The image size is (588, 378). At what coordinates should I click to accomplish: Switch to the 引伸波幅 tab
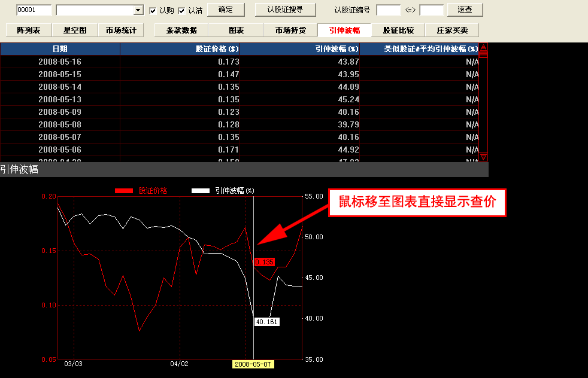(x=344, y=31)
